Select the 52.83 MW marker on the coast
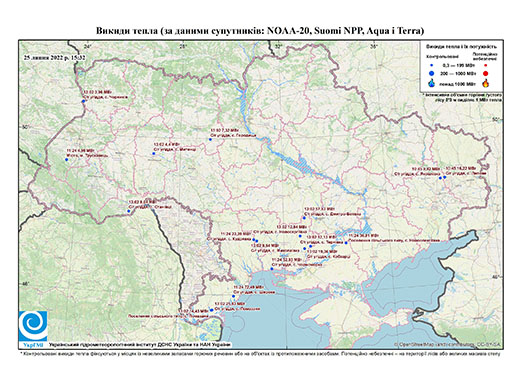The height and width of the screenshot is (368, 520). [x=272, y=268]
